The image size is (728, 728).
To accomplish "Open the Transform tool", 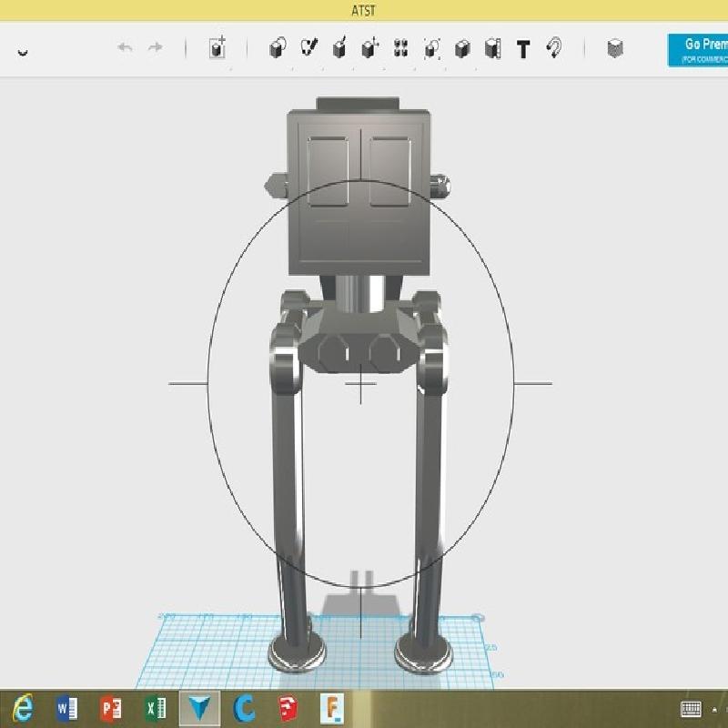I will pyautogui.click(x=217, y=47).
